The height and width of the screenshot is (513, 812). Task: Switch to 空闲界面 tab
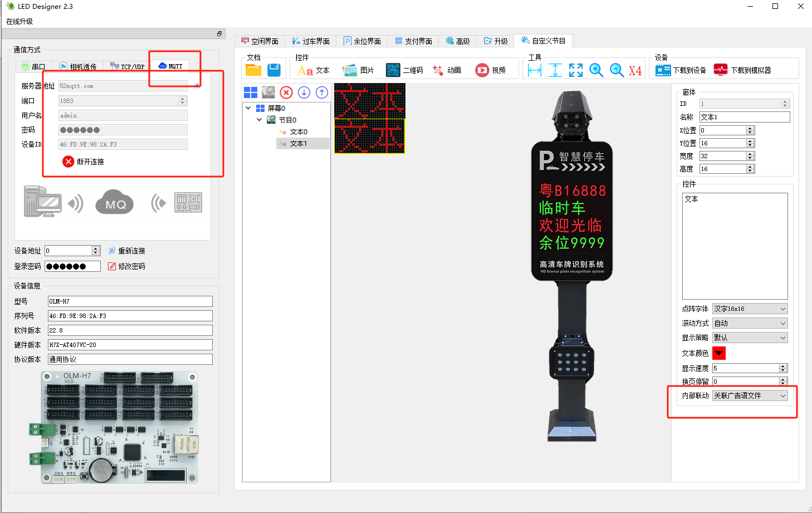260,41
